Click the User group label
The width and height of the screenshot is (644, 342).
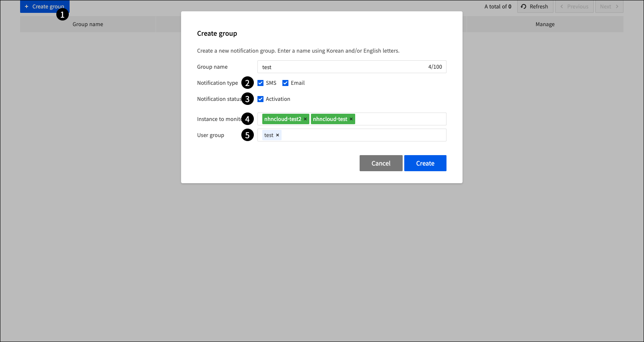coord(210,135)
